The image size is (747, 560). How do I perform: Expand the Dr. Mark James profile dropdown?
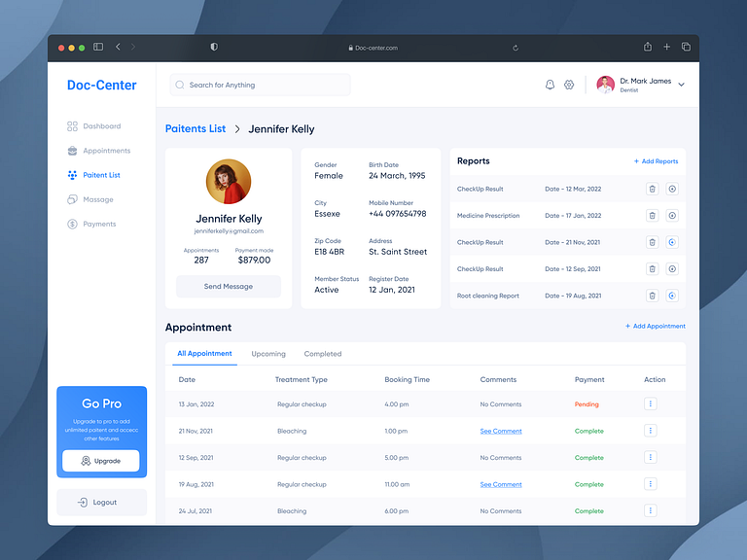pos(681,85)
